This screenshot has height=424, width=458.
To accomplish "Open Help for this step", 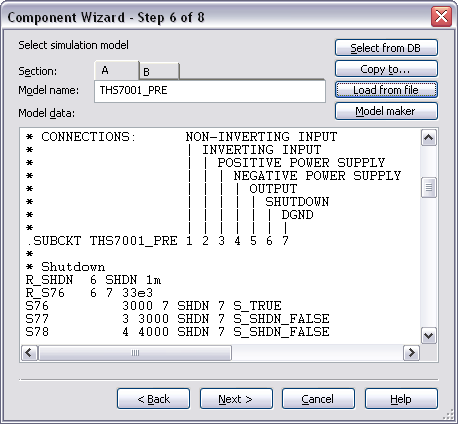I will (401, 399).
